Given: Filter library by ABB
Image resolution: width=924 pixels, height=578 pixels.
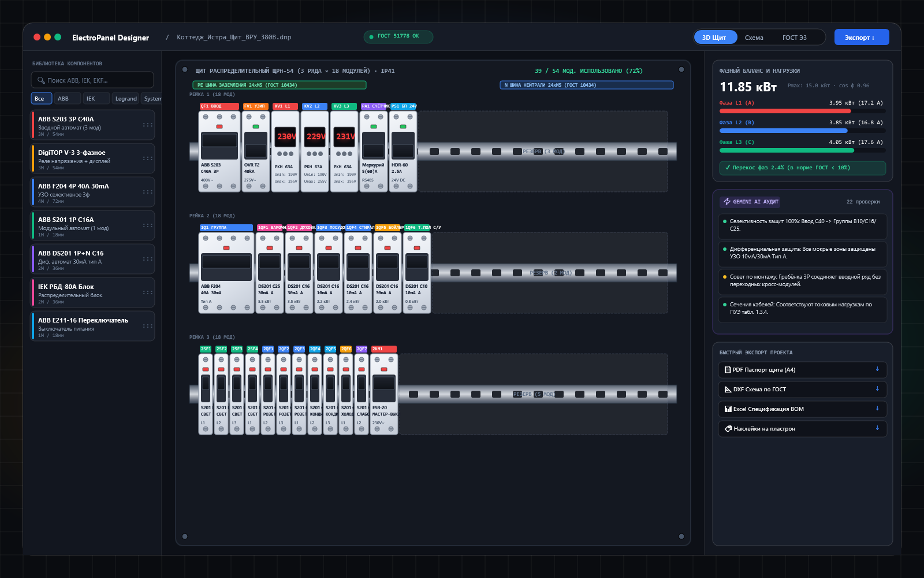Looking at the screenshot, I should (x=67, y=98).
